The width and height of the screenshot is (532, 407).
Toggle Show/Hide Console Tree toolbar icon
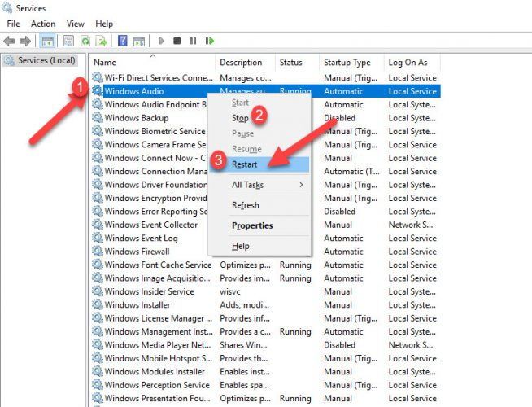tap(47, 41)
